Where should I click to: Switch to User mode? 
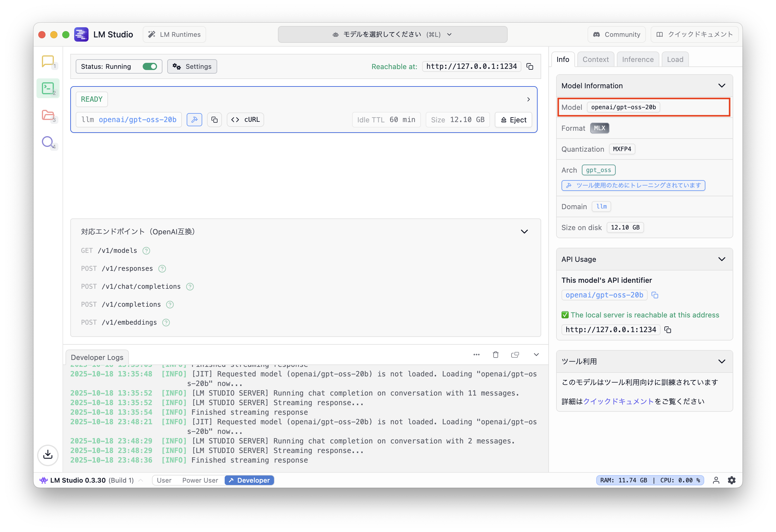click(x=164, y=480)
